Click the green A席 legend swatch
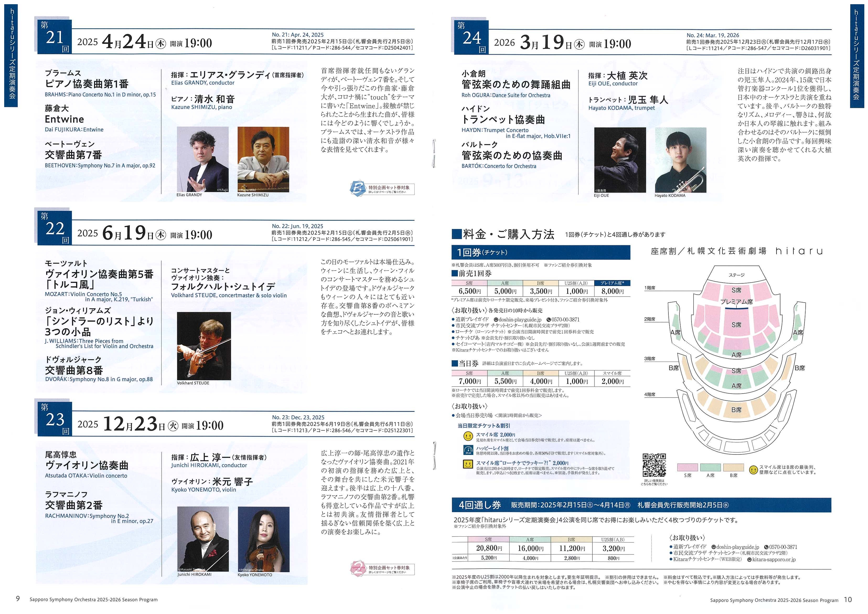 (x=710, y=468)
